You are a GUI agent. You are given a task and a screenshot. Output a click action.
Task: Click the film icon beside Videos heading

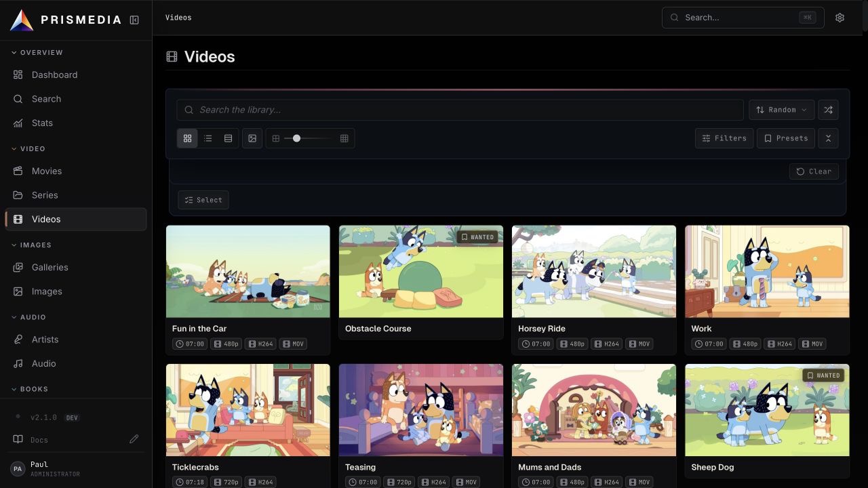(x=172, y=57)
